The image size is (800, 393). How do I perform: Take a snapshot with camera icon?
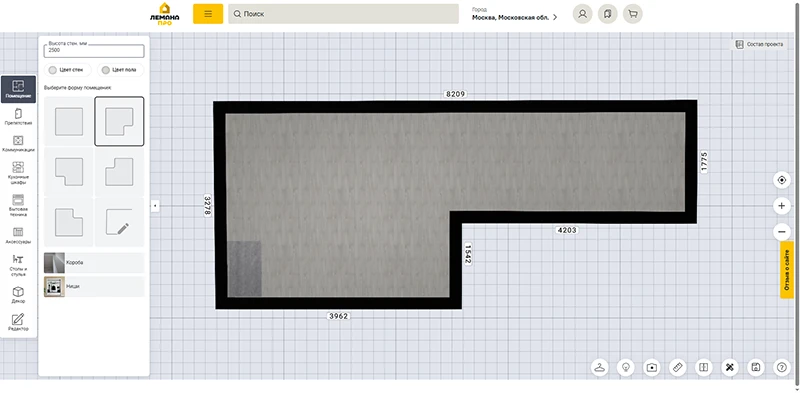pyautogui.click(x=652, y=367)
